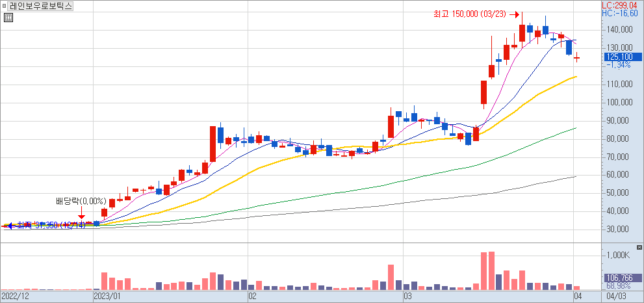Viewport: 644px width, 303px height.
Task: Click the current price tag 125,100
Action: 622,57
